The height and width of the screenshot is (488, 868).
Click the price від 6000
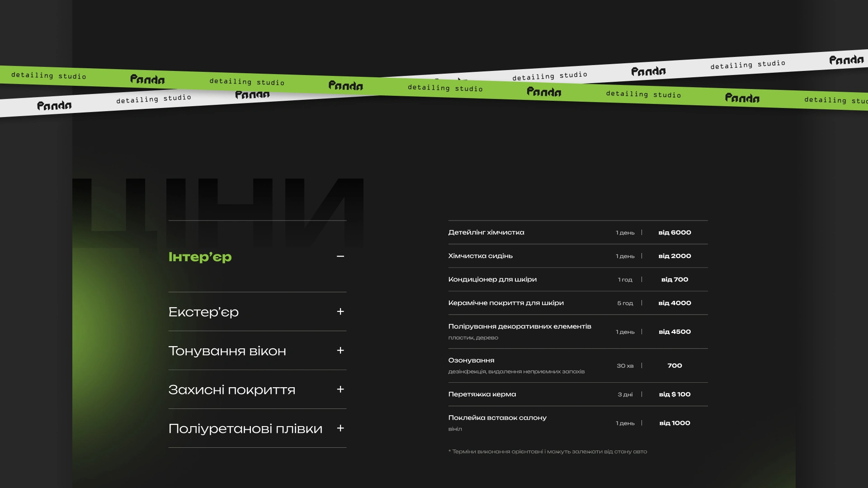pos(675,233)
